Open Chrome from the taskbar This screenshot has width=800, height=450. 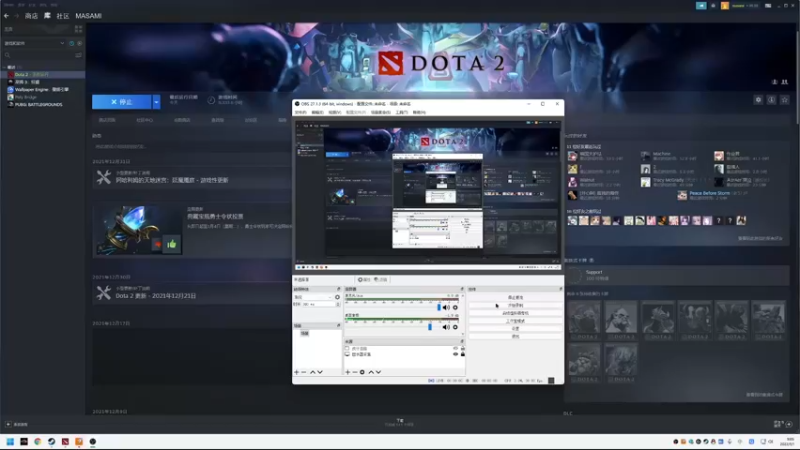click(x=38, y=442)
